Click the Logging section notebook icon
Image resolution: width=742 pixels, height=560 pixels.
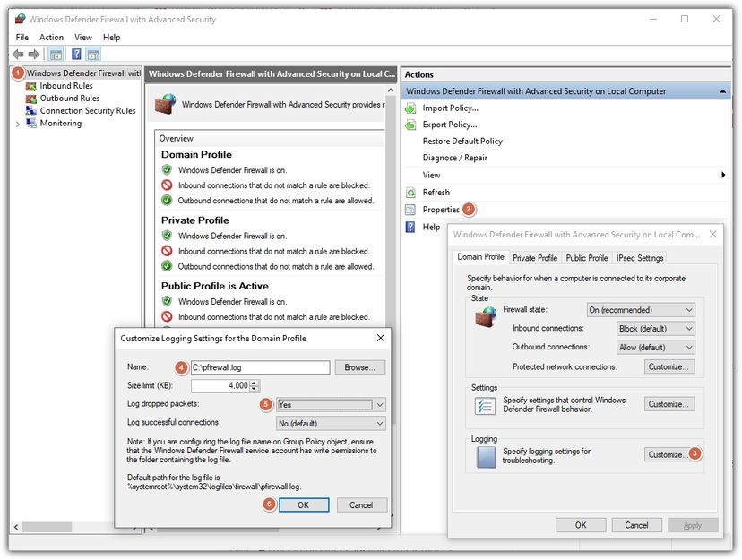click(x=486, y=457)
